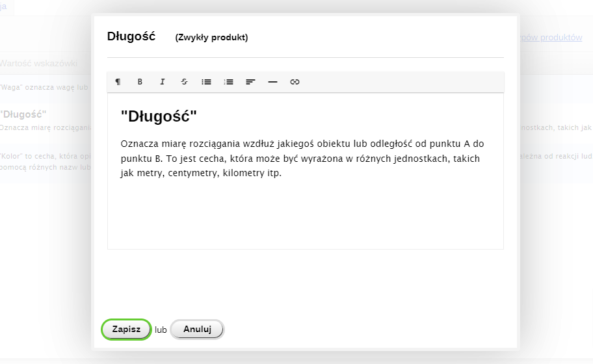This screenshot has width=593, height=364.
Task: Cancel editing with the Anuluj button
Action: (197, 330)
